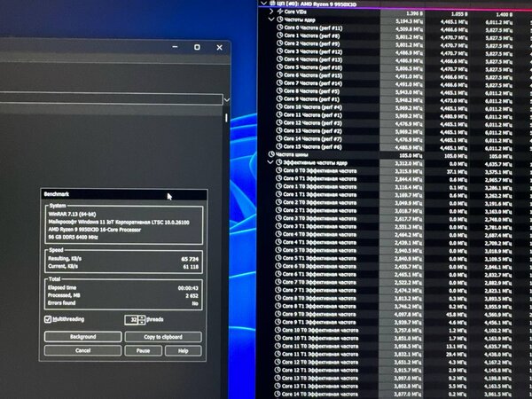Select the Core 9 T0 effective frequency row
The width and height of the screenshot is (532, 399).
tap(395, 314)
